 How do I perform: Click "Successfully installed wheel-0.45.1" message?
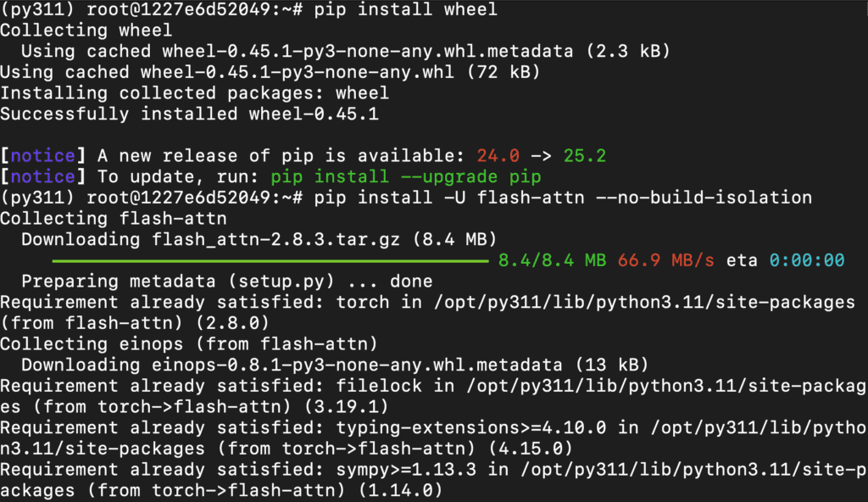pyautogui.click(x=189, y=114)
